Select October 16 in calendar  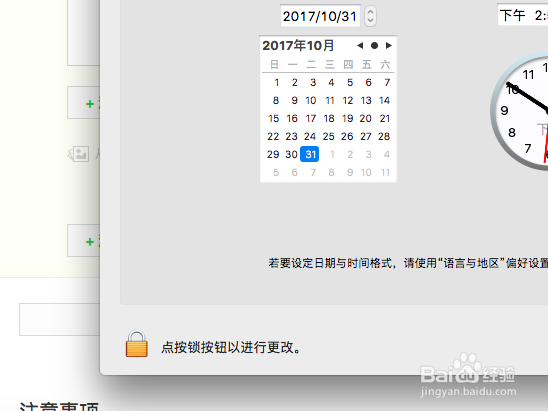click(292, 118)
